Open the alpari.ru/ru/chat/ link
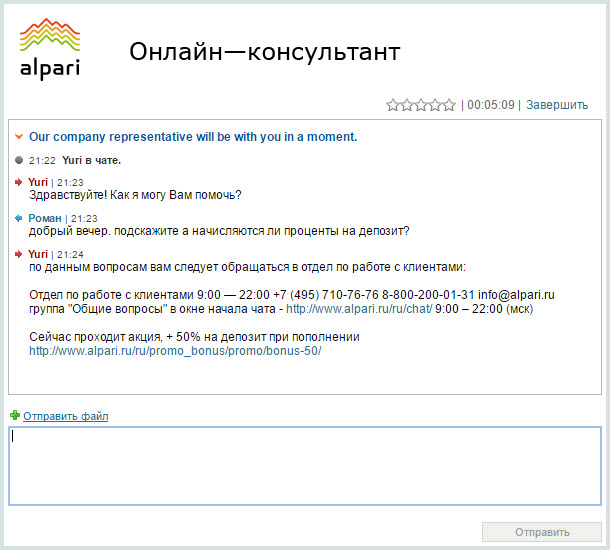The width and height of the screenshot is (610, 550). point(359,309)
